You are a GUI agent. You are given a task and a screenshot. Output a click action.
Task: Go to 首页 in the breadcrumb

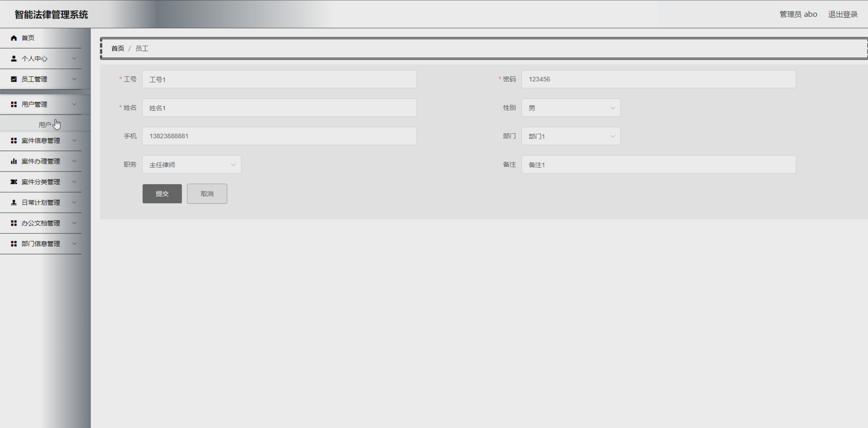coord(118,48)
